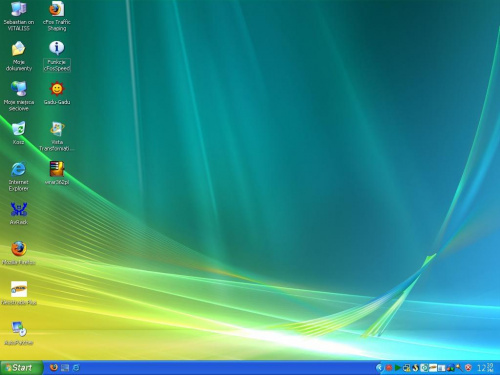Select the Moje dokumenty folder icon
The height and width of the screenshot is (375, 500).
(x=19, y=49)
